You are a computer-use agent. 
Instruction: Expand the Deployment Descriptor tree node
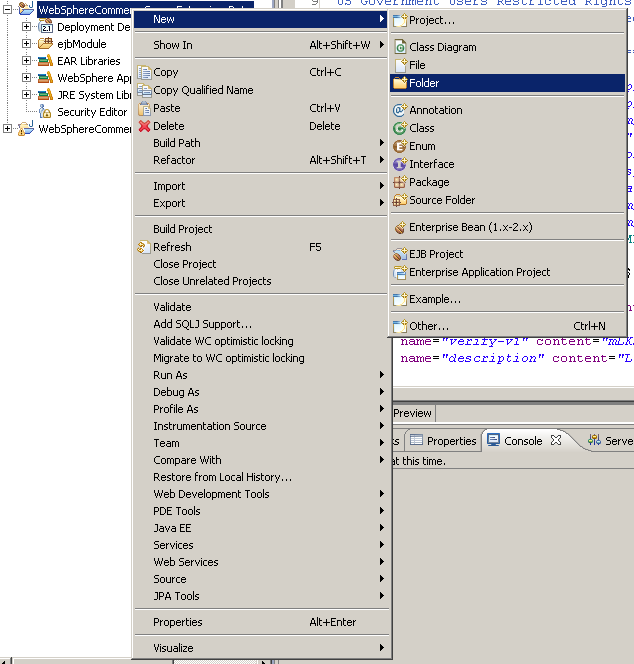tap(27, 27)
